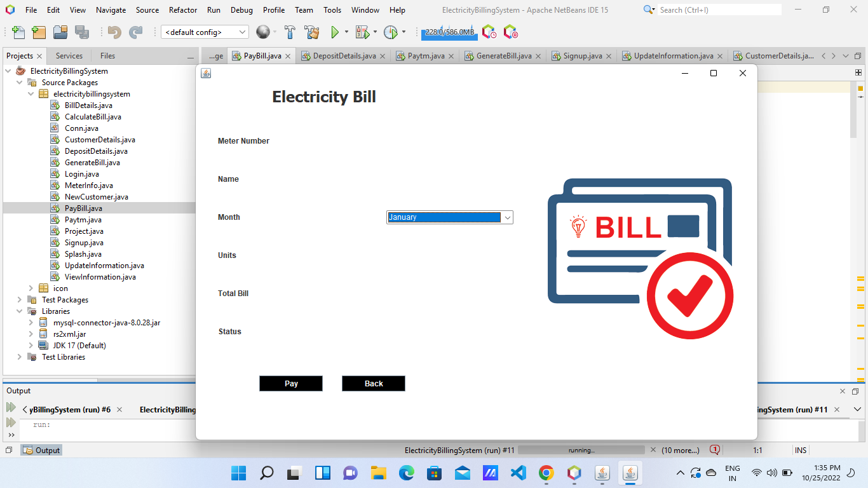Open the New File icon in the toolbar

(17, 32)
